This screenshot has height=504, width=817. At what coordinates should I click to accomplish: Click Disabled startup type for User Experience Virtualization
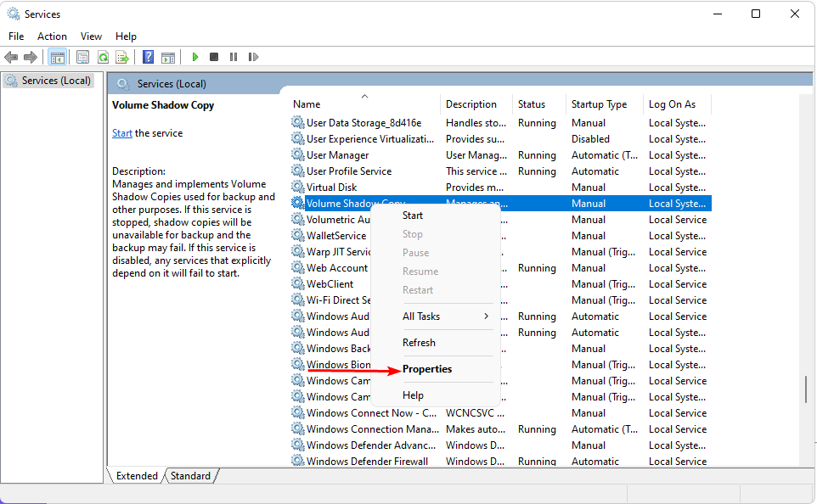point(590,139)
